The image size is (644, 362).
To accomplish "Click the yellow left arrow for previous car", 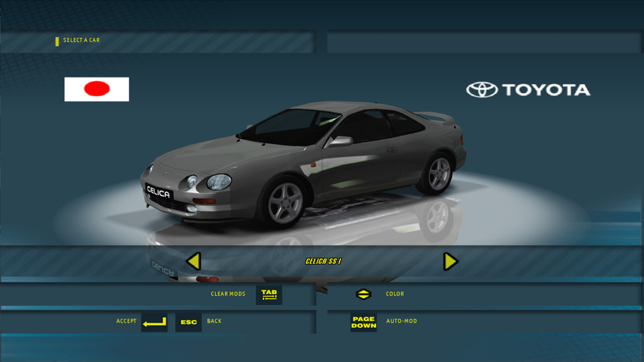I will click(194, 261).
